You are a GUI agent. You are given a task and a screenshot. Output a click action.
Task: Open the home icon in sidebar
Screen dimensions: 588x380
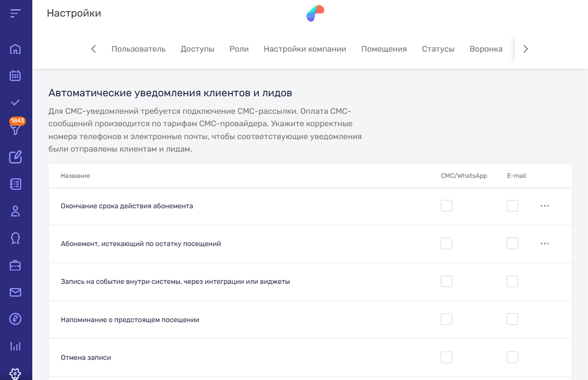pos(15,49)
